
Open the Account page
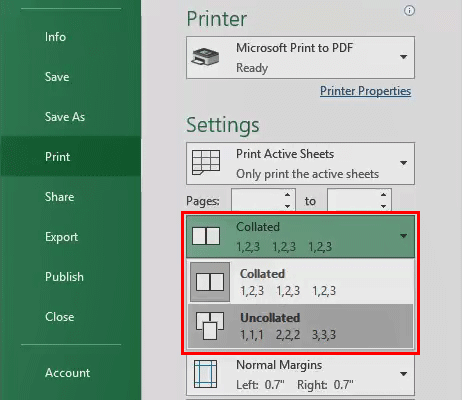(x=67, y=373)
